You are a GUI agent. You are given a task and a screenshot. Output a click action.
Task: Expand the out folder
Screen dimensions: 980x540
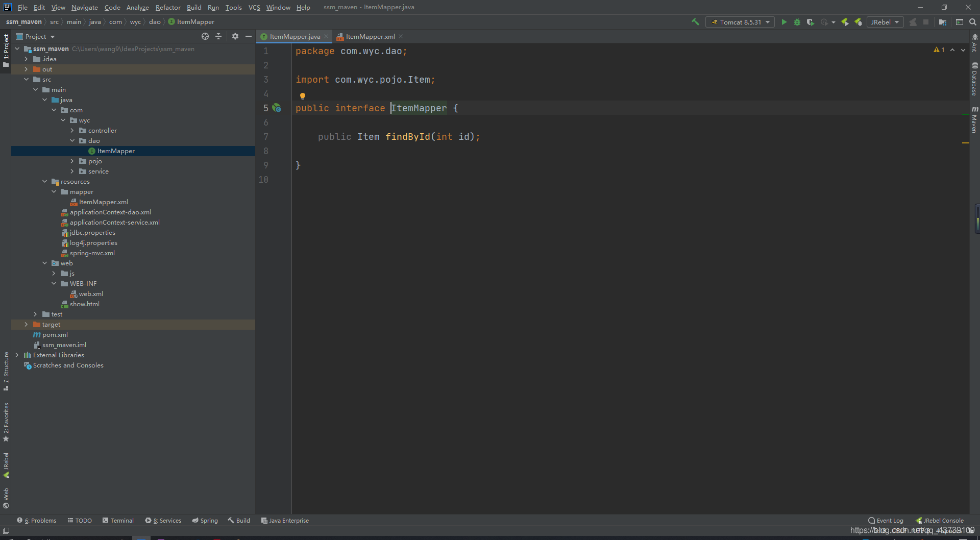26,69
